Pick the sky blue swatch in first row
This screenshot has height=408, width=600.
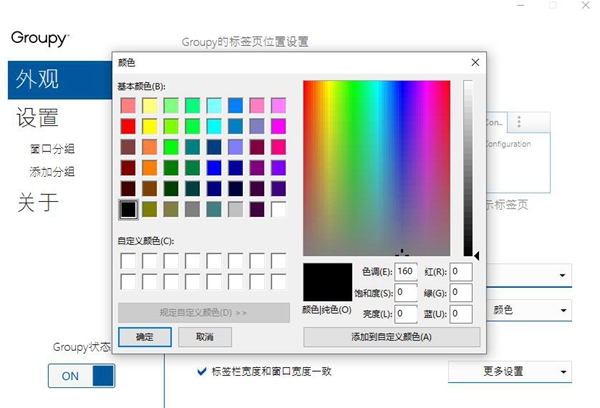click(236, 105)
